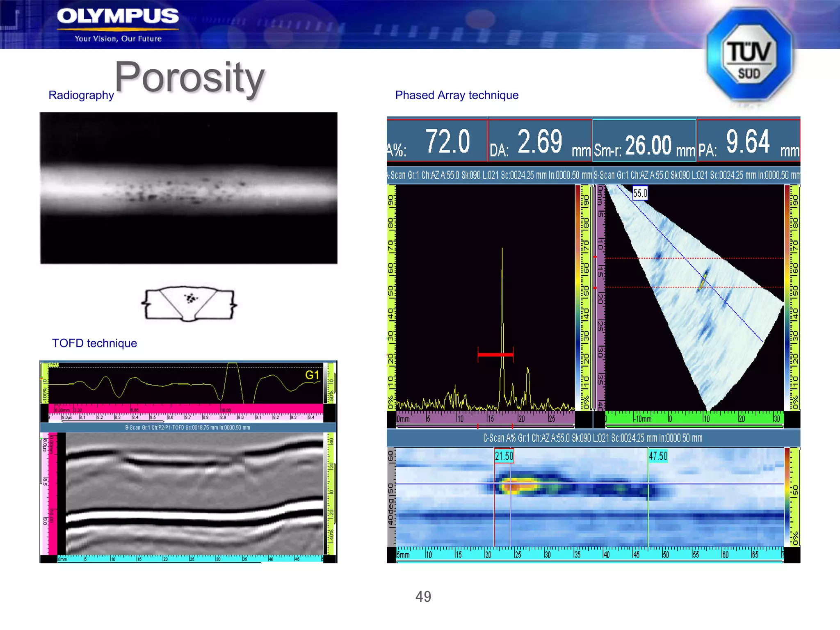This screenshot has height=630, width=840.
Task: Click the B-Scan TOFD title bar
Action: click(x=188, y=427)
